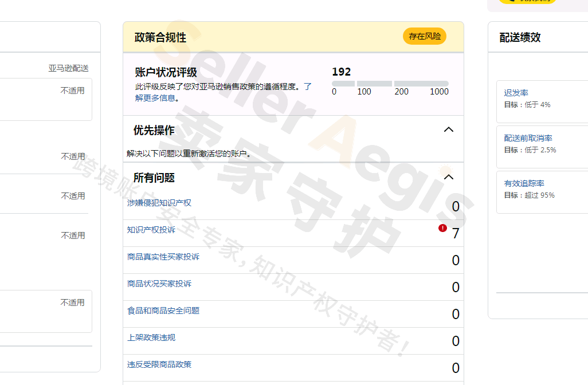Click the 目标：低于 4% text
Viewport: 588px width, 385px height.
point(527,105)
